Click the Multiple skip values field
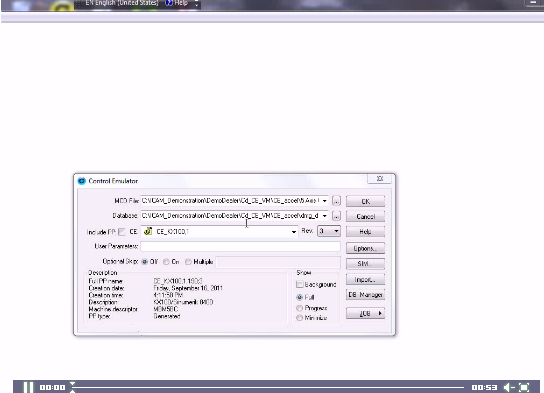Viewport: 544px width, 393px height. 278,262
